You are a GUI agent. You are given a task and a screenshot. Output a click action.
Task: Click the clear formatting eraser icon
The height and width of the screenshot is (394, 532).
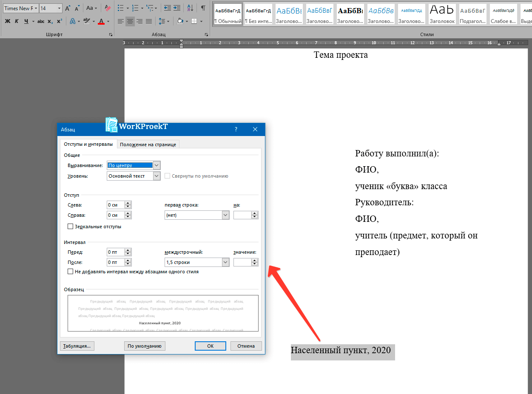coord(108,8)
